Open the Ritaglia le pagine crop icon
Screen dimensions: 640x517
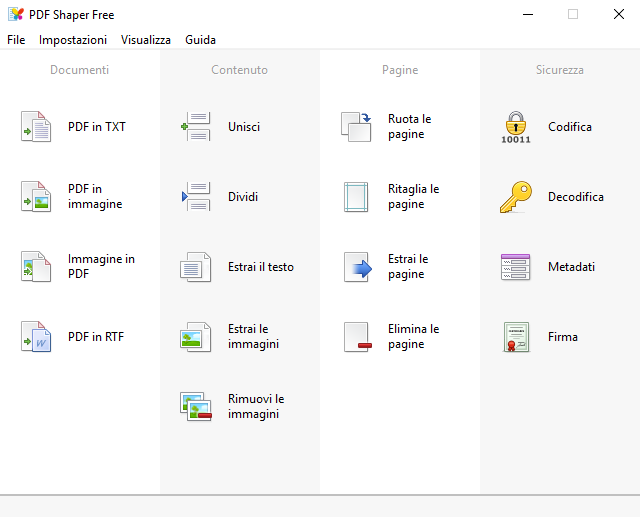point(356,197)
